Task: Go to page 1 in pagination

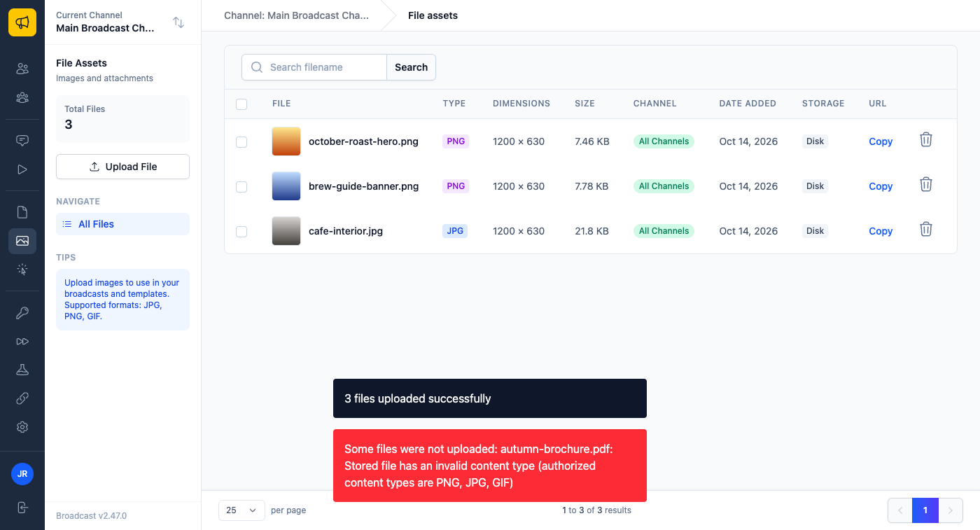Action: point(925,510)
